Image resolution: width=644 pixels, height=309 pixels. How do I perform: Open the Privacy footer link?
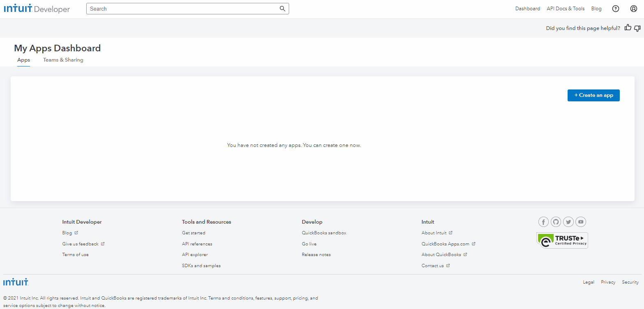pyautogui.click(x=608, y=282)
